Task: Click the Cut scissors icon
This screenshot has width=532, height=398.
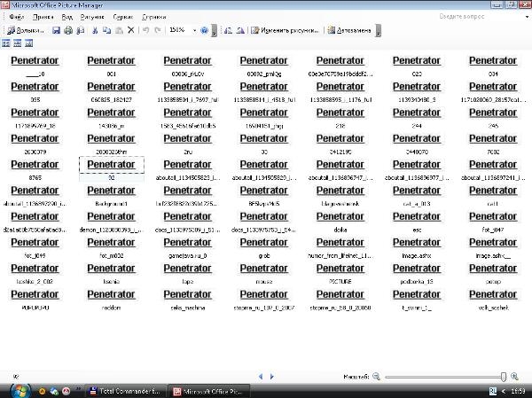Action: 95,30
